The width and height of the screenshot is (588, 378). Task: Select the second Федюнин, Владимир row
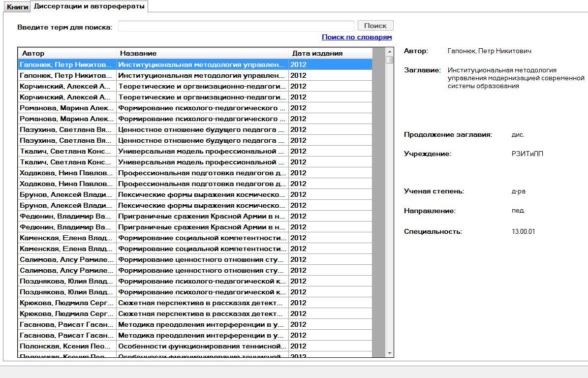click(195, 227)
